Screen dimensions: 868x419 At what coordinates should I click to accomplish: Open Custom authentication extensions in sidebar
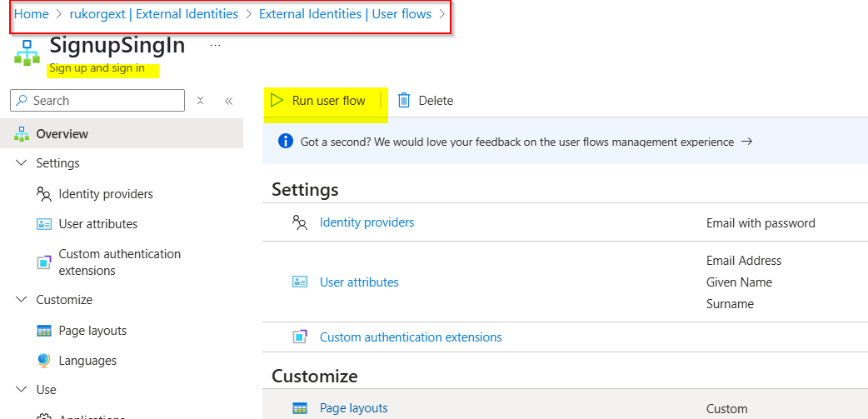[x=120, y=262]
